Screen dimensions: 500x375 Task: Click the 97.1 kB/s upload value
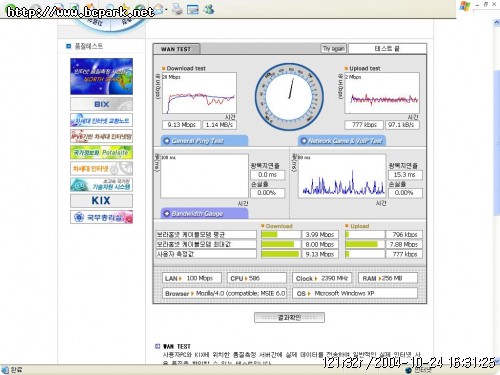(402, 125)
